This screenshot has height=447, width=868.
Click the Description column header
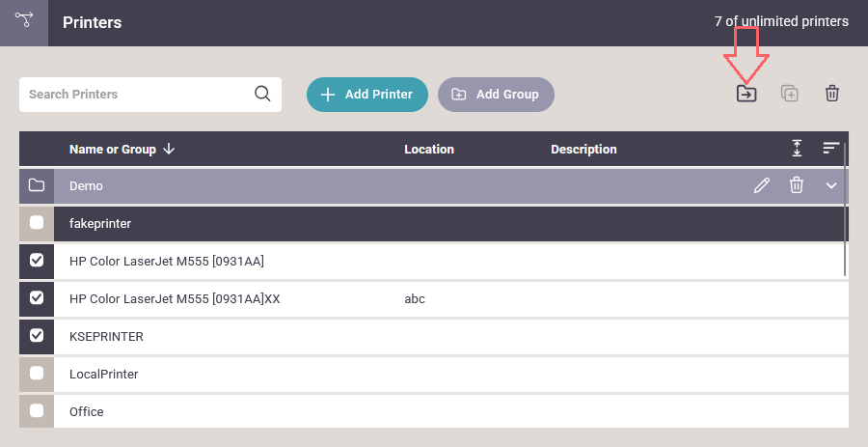583,150
